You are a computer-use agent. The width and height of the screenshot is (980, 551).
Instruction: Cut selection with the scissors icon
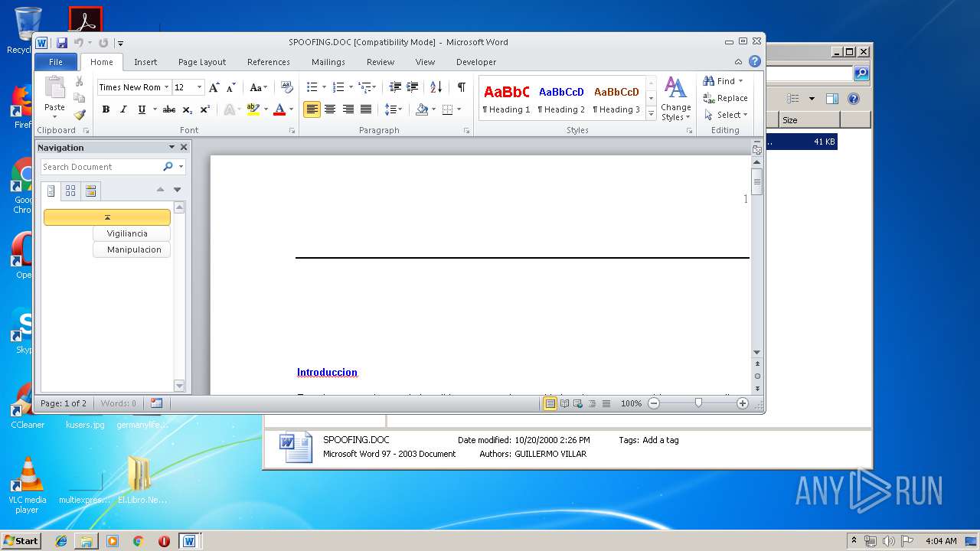pyautogui.click(x=79, y=81)
